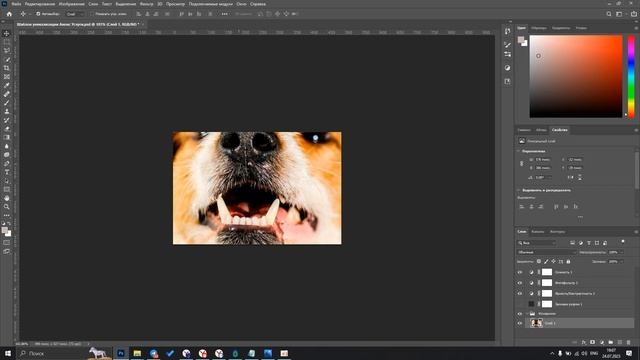Lock all with the padlock icon
The width and height of the screenshot is (640, 360).
(568, 262)
